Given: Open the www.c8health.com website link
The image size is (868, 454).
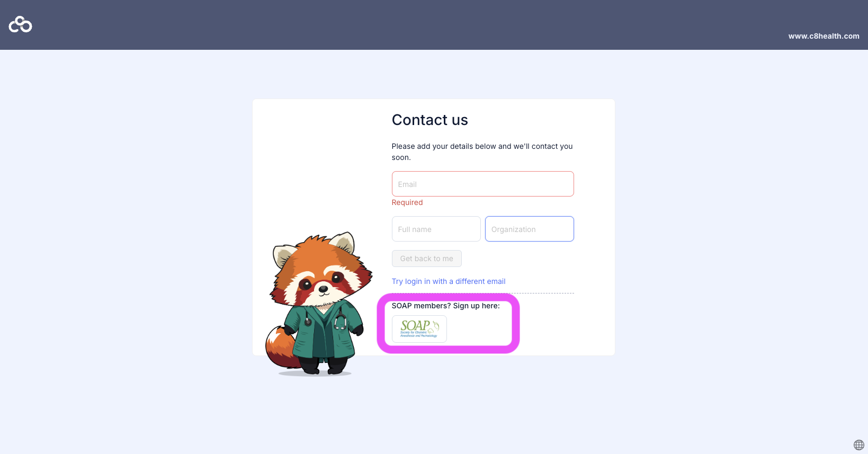Looking at the screenshot, I should point(824,36).
